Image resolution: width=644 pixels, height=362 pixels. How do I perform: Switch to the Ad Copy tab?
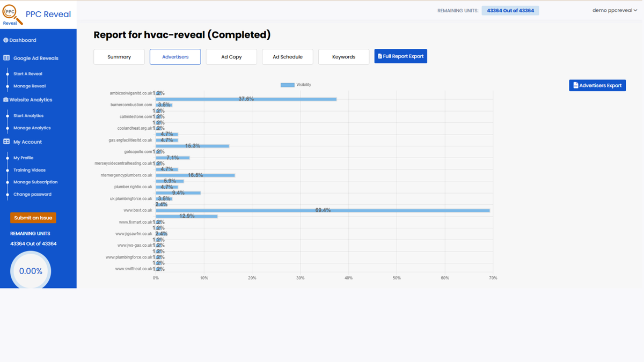click(x=231, y=56)
